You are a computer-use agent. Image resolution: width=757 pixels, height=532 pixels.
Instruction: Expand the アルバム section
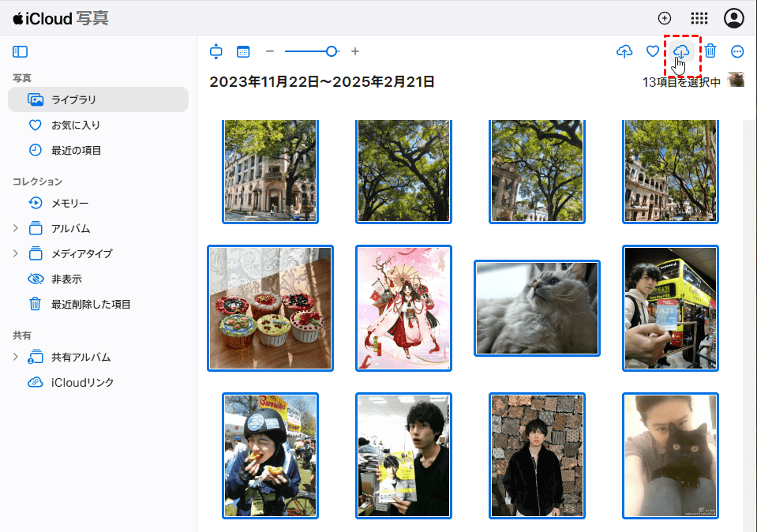[16, 228]
